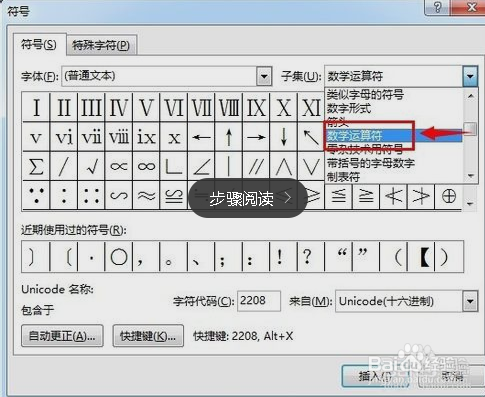Select the circled plus ⊕ symbol

point(449,196)
